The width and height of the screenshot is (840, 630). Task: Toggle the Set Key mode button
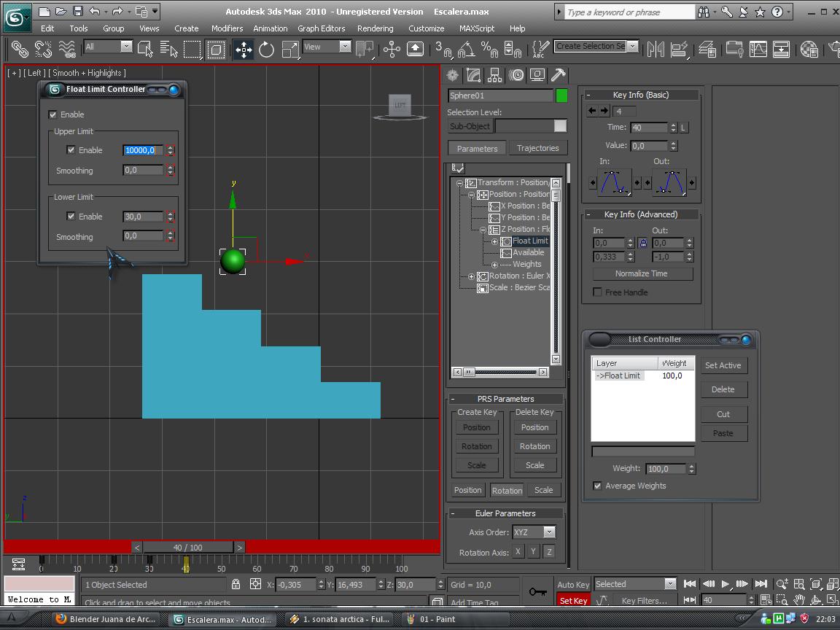click(x=572, y=601)
